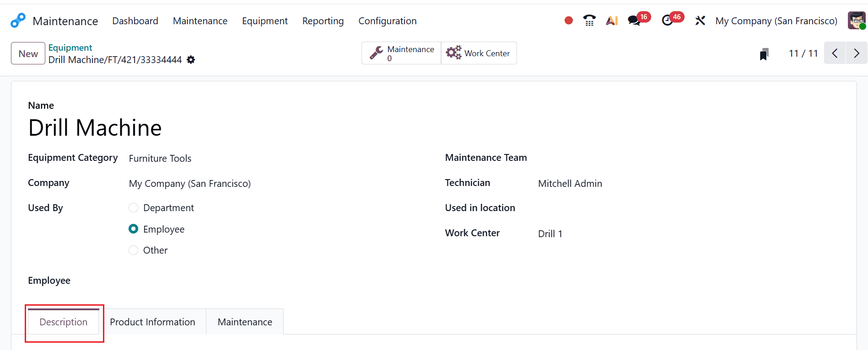Select Department radio option
Viewport: 868px width, 350px height.
point(133,208)
